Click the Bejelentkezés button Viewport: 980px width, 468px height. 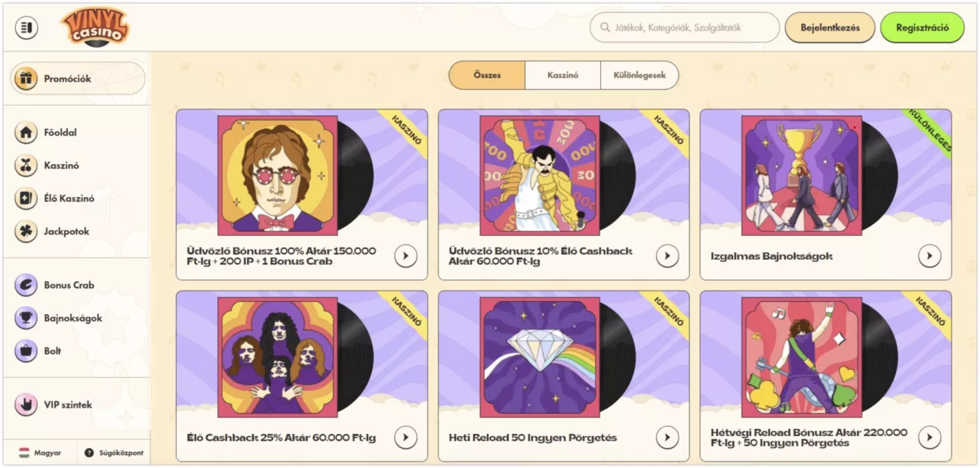coord(829,28)
